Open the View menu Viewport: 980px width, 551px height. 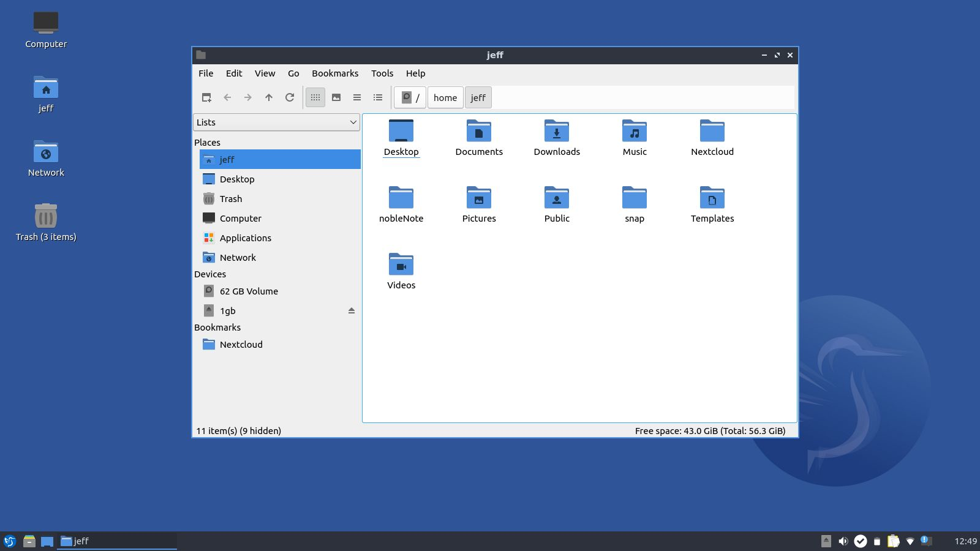(265, 73)
